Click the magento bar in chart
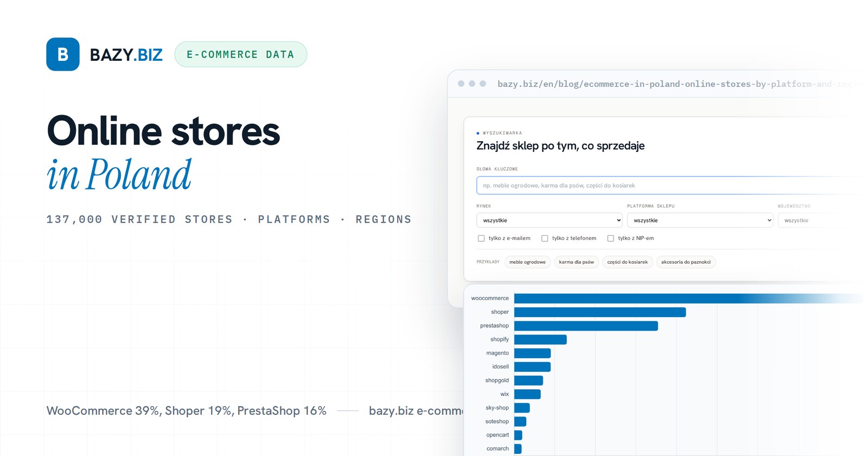The height and width of the screenshot is (456, 868). point(532,353)
